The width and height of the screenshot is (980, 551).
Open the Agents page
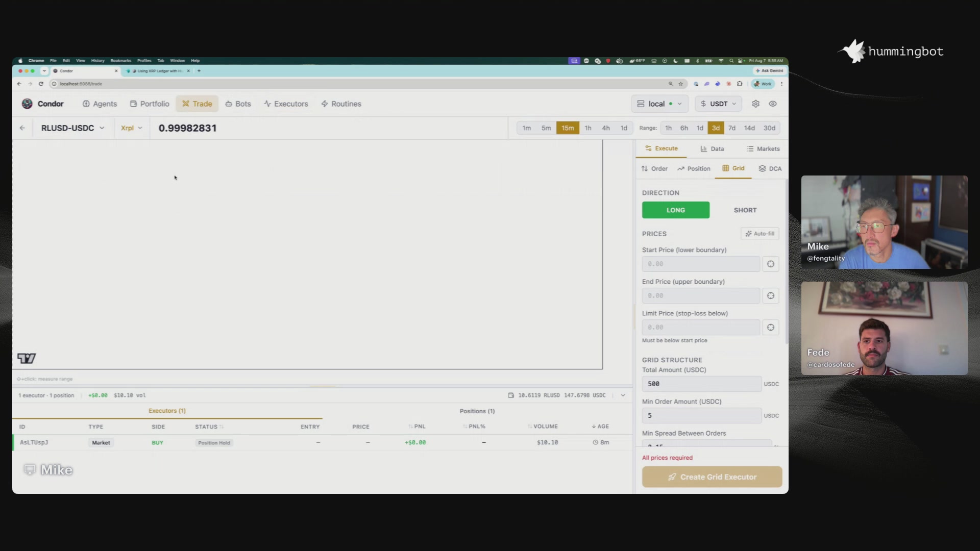100,104
